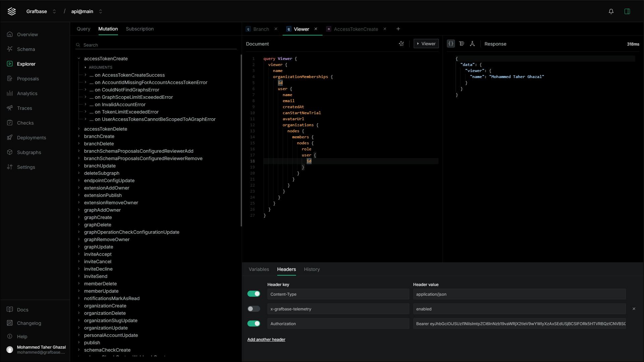This screenshot has height=362, width=644.
Task: Switch response to list outline view
Action: click(x=461, y=44)
